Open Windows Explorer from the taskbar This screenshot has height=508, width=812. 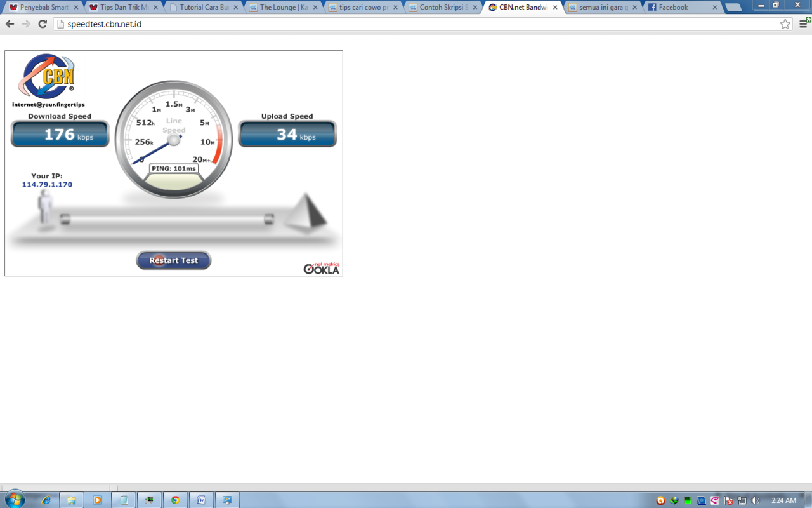pyautogui.click(x=72, y=500)
